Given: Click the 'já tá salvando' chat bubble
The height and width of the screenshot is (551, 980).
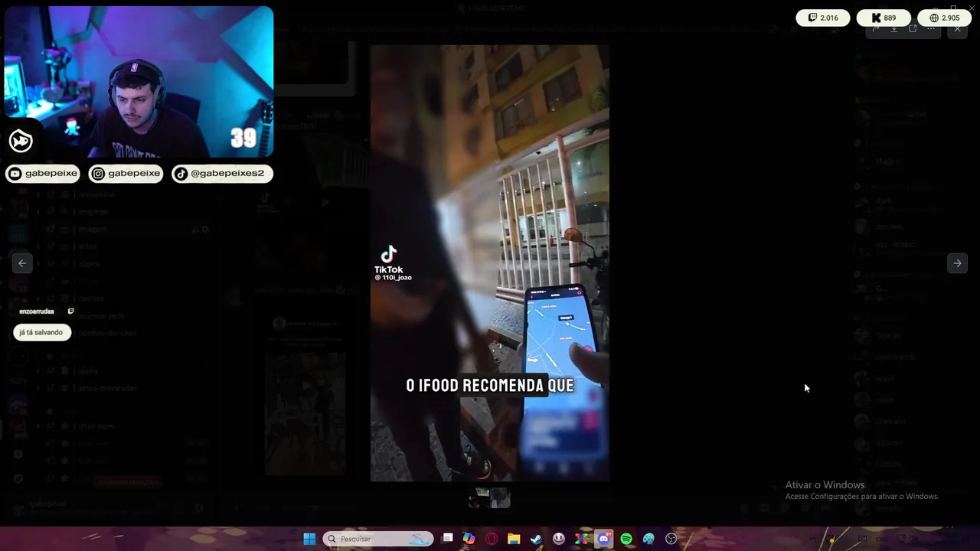Looking at the screenshot, I should (42, 333).
